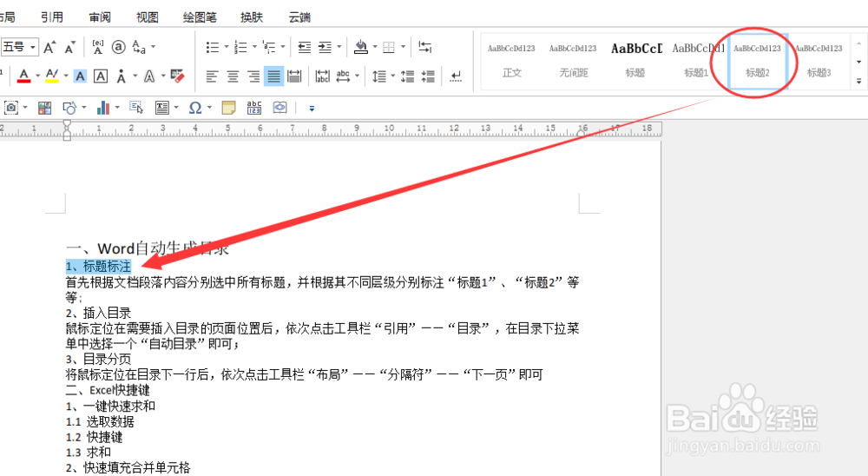Click the Grow Font icon
The height and width of the screenshot is (476, 868).
click(49, 48)
